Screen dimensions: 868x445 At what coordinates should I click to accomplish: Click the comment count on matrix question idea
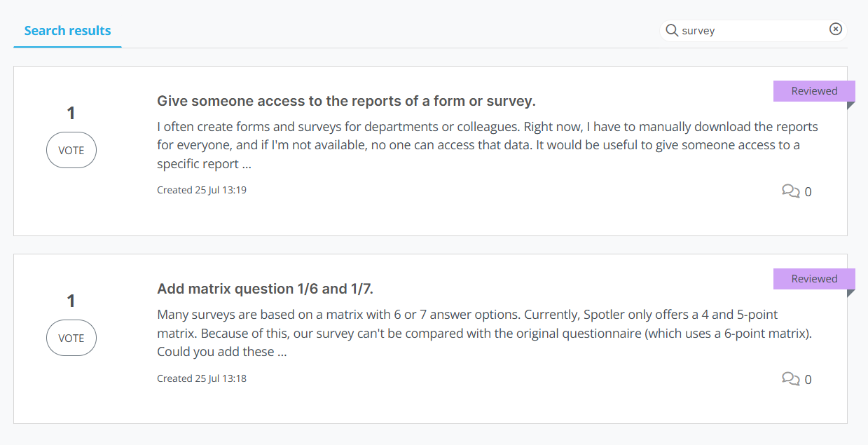pyautogui.click(x=808, y=380)
